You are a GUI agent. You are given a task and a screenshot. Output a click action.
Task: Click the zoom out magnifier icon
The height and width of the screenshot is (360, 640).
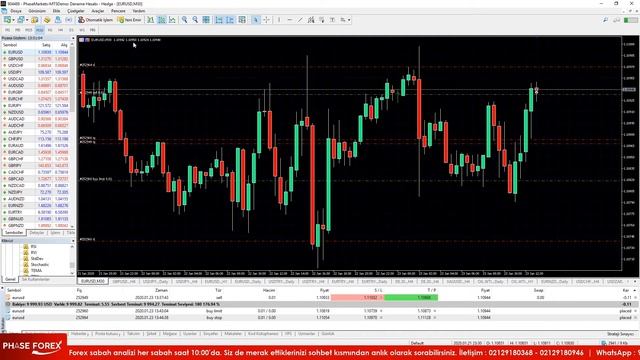pos(195,20)
